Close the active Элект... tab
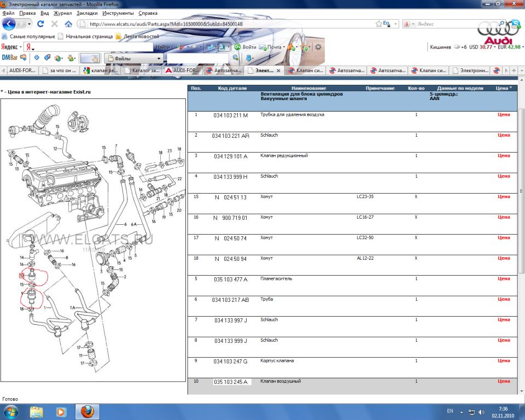525x420 pixels. (x=278, y=71)
